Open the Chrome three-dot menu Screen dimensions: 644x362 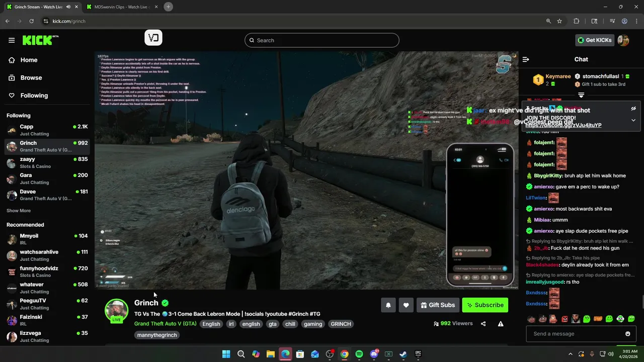pos(636,21)
